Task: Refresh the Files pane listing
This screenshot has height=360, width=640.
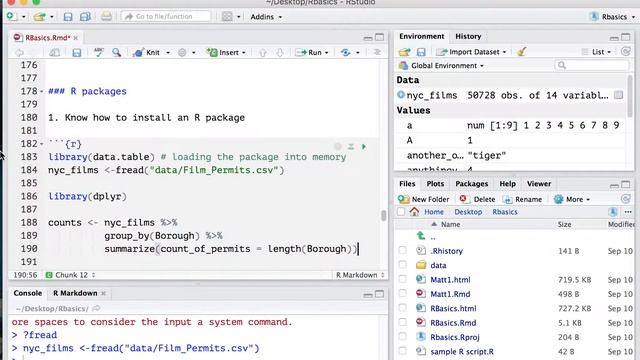Action: pos(625,199)
